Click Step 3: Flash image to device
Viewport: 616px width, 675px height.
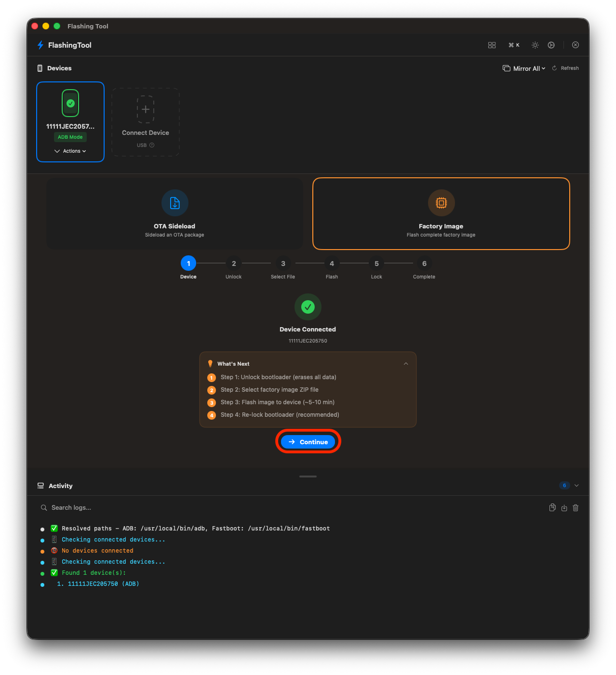pos(278,402)
